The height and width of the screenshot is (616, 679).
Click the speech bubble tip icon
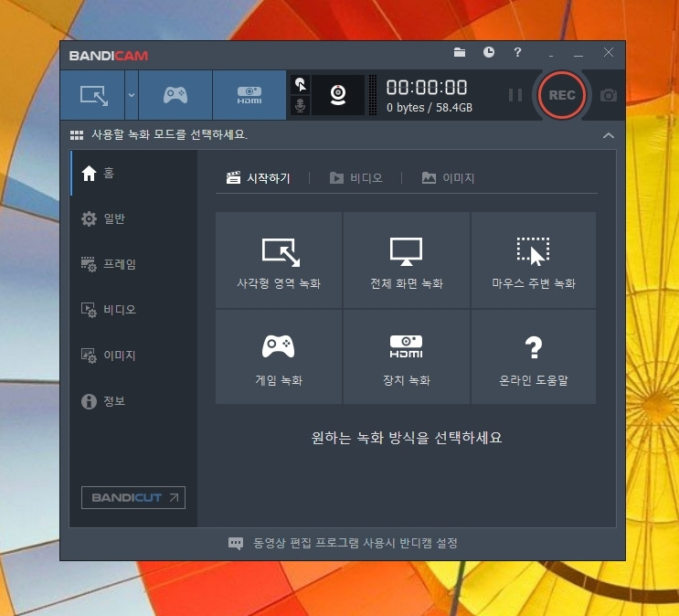pyautogui.click(x=236, y=543)
